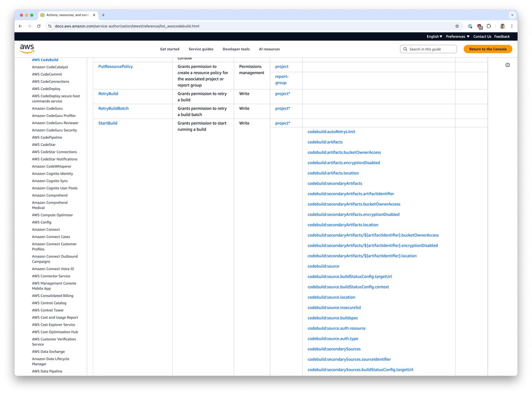Open the RetryBuild action link
The image size is (532, 395).
tap(108, 94)
